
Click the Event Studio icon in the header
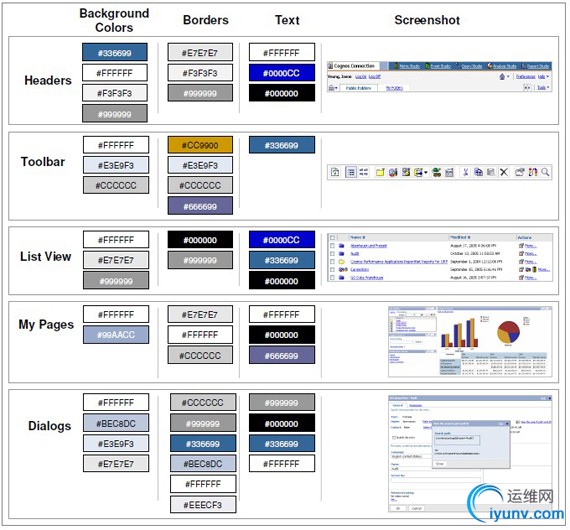tap(427, 66)
